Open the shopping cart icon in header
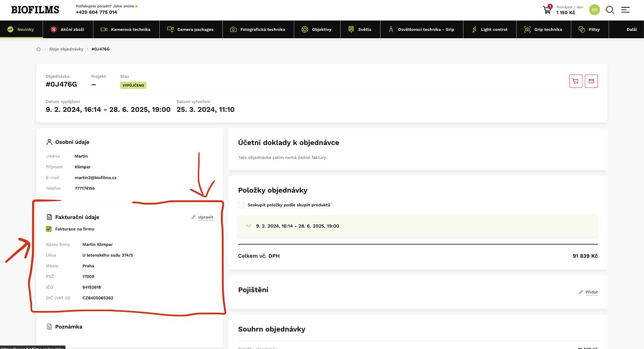Viewport: 644px width, 349px height. (547, 10)
